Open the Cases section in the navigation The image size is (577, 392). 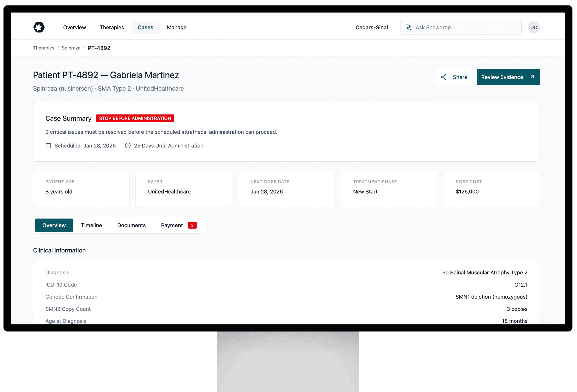click(x=145, y=27)
